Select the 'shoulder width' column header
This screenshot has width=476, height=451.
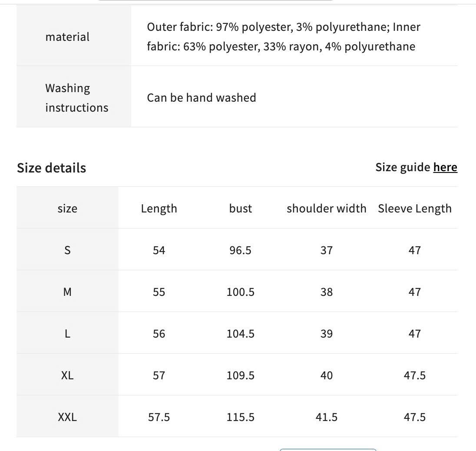coord(326,209)
